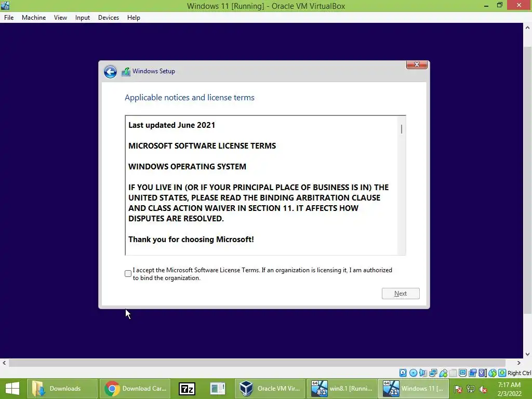The image size is (532, 399).
Task: Open the File menu
Action: 9,18
